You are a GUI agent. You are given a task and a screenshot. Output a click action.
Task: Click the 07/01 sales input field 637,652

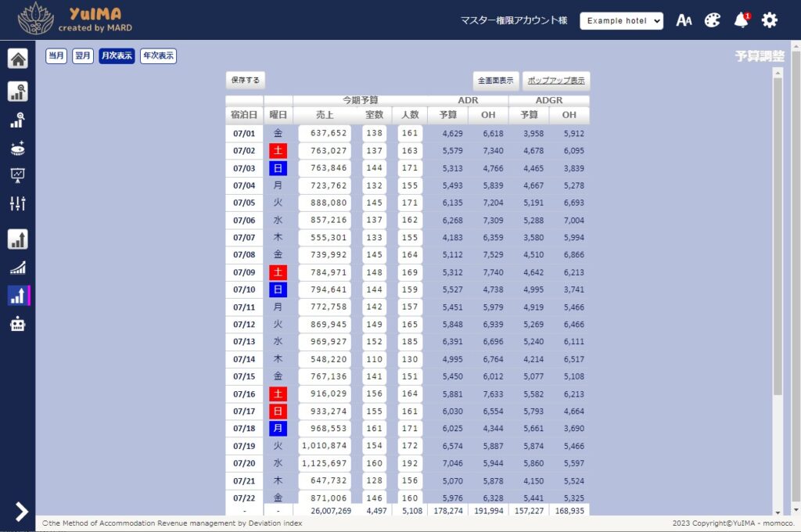325,134
